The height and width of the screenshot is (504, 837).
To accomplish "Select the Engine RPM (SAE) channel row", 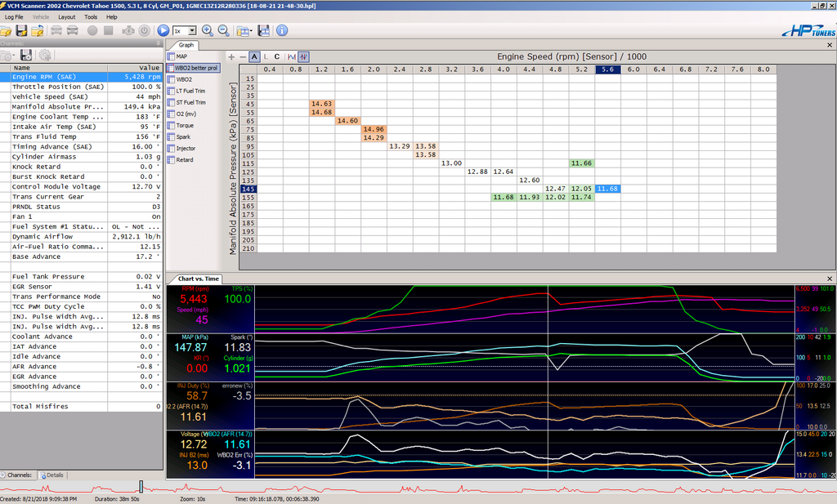I will click(x=81, y=77).
